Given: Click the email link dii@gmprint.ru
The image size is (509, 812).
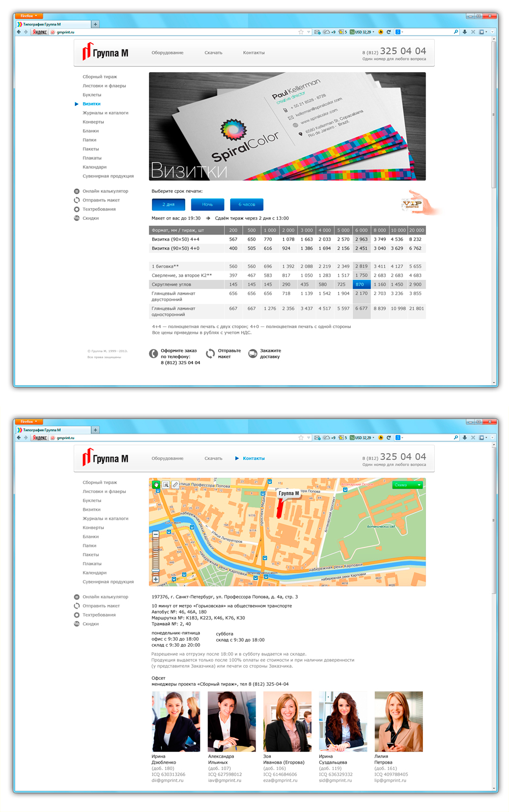Looking at the screenshot, I should tap(168, 780).
